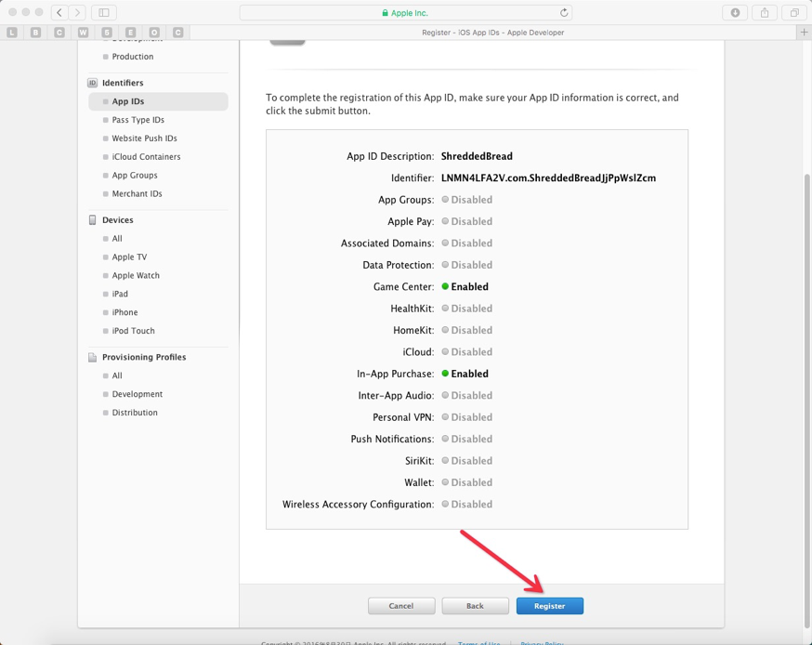Click HomeKit Disabled status
This screenshot has height=645, width=812.
point(467,331)
